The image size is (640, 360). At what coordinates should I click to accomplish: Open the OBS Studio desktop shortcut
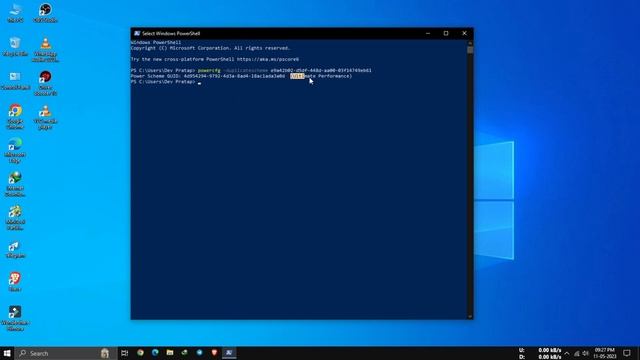pos(45,12)
